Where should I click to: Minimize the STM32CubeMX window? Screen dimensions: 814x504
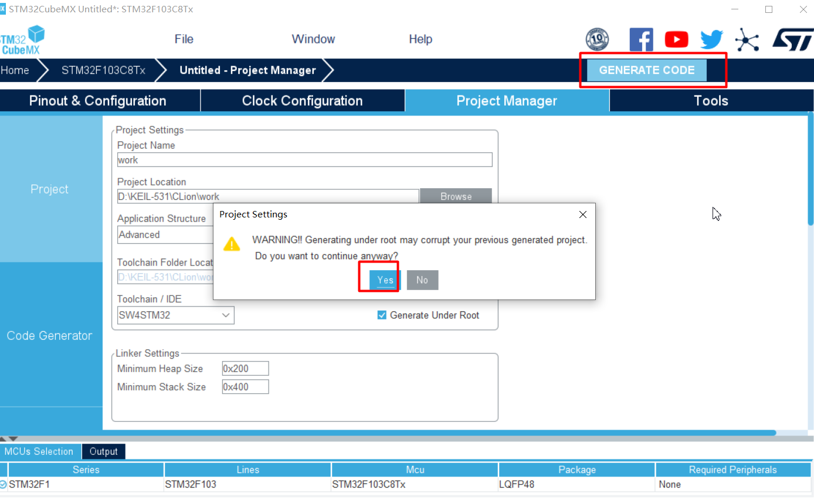coord(735,9)
